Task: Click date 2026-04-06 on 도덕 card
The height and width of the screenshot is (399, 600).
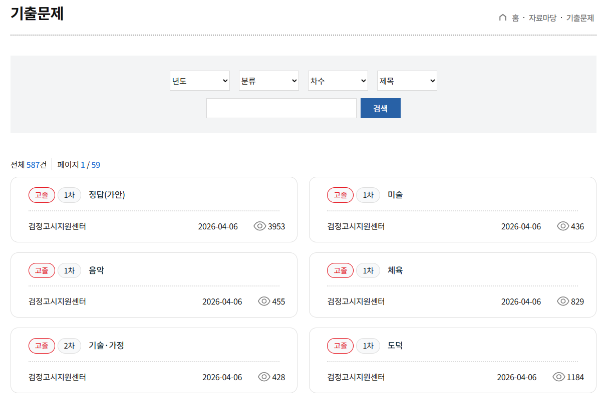Action: pos(517,377)
